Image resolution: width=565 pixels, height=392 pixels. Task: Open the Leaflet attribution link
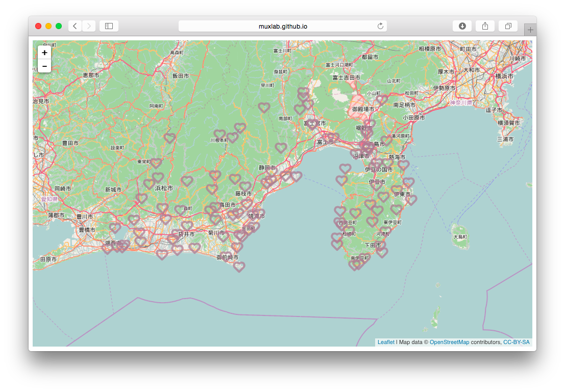click(x=386, y=342)
